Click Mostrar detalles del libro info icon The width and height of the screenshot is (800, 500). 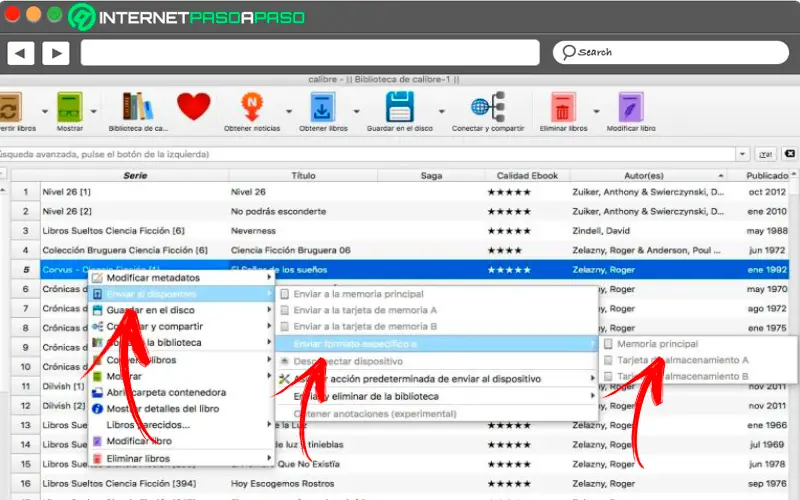click(x=97, y=409)
